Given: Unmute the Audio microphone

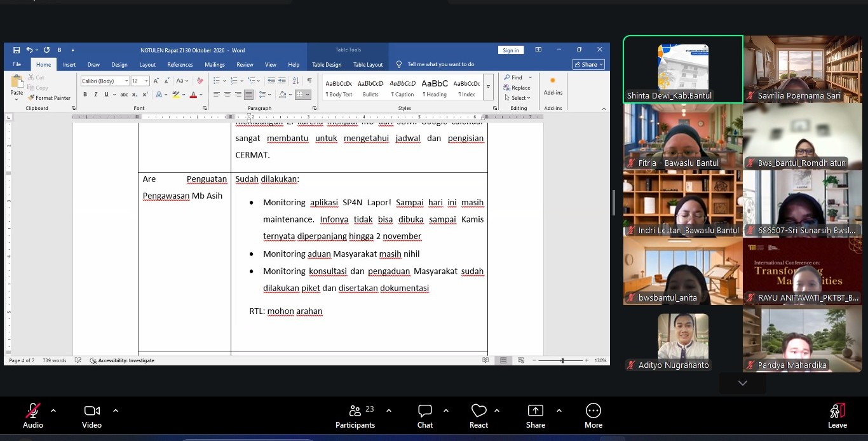Looking at the screenshot, I should click(33, 416).
